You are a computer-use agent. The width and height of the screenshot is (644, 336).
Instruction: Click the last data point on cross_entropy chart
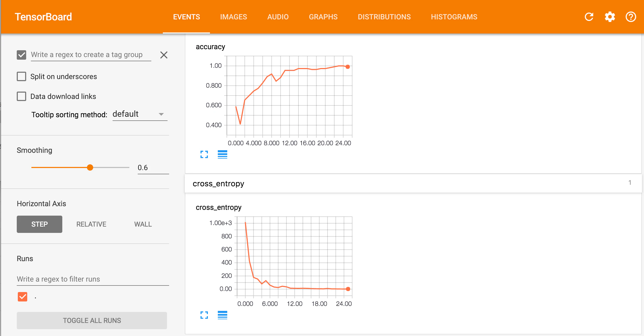[348, 289]
